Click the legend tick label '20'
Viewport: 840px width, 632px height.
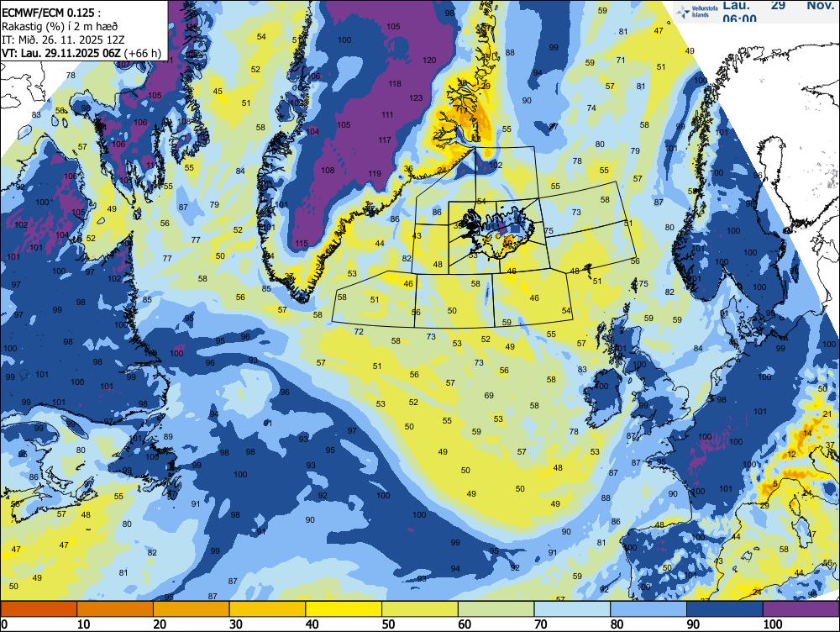(x=160, y=624)
